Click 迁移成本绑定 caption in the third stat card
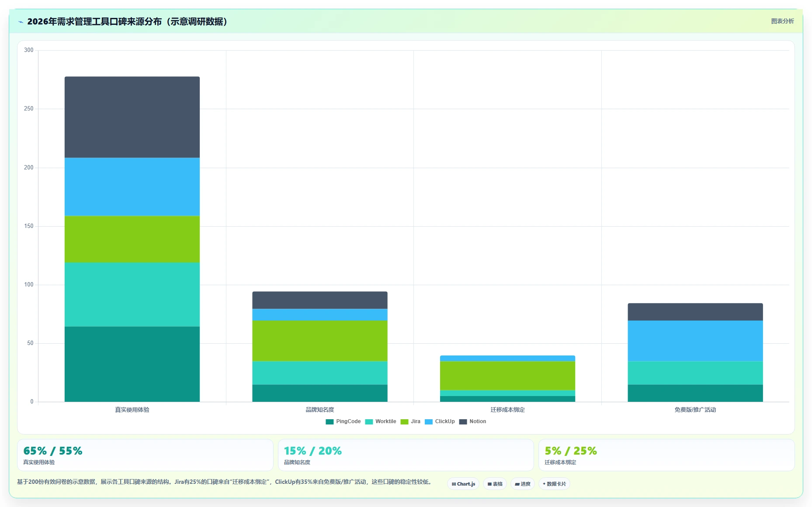 pos(560,462)
